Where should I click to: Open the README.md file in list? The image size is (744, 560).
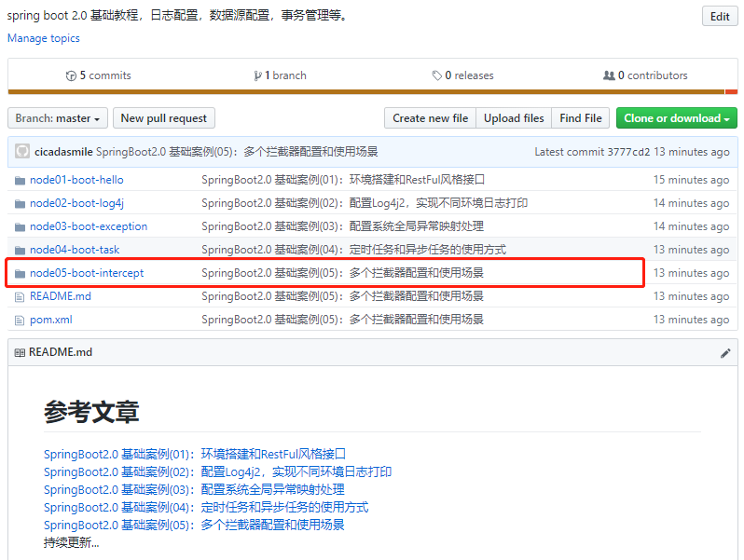tap(61, 296)
